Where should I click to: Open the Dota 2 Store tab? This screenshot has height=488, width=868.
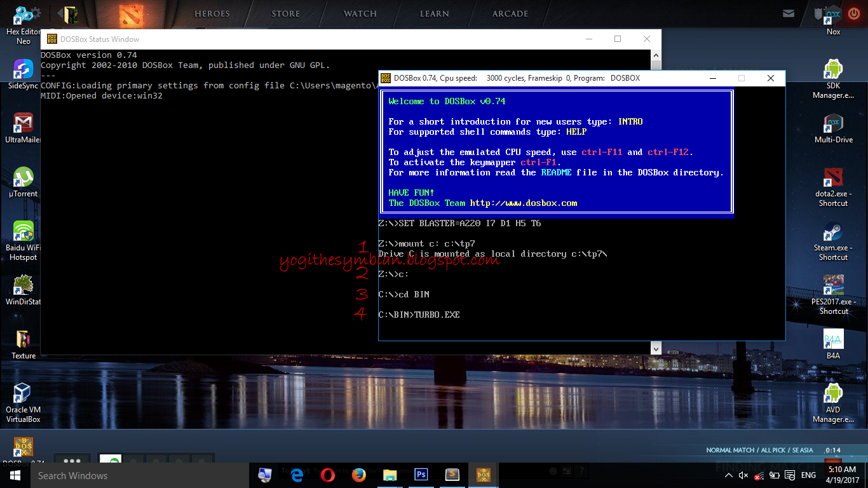[x=286, y=13]
